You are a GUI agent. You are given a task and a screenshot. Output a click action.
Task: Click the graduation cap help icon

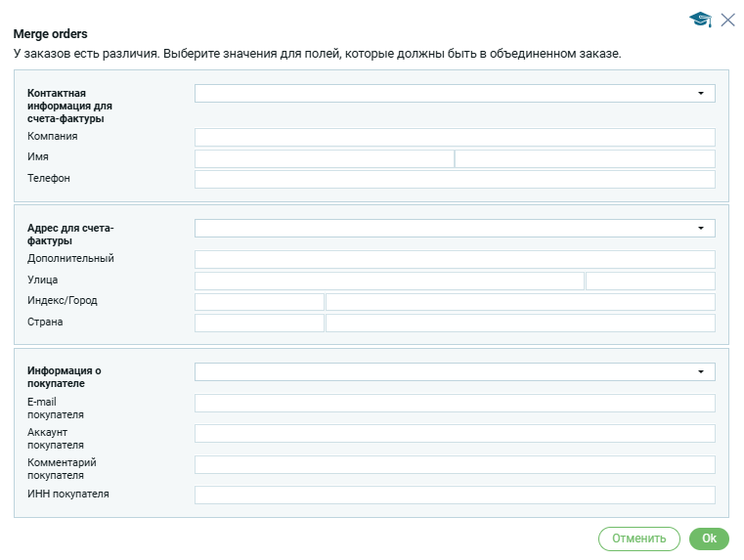[700, 20]
